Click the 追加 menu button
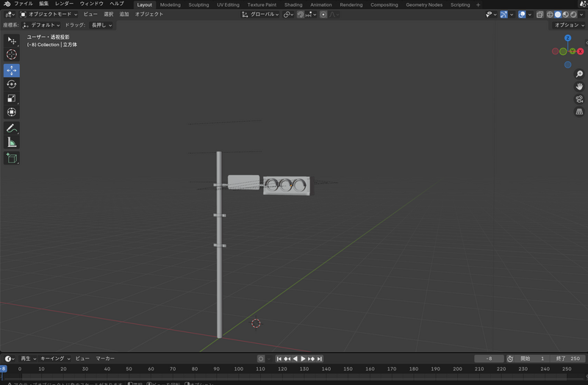588x385 pixels. point(124,14)
